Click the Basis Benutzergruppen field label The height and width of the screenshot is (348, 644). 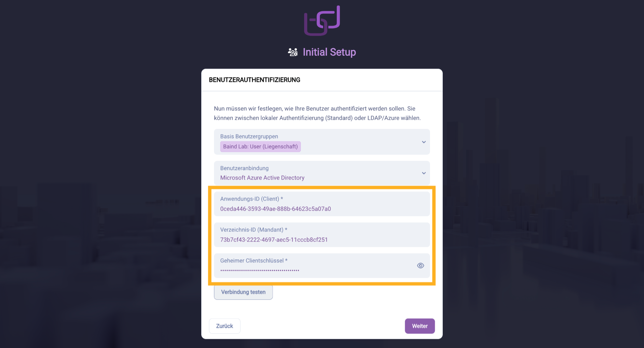249,137
